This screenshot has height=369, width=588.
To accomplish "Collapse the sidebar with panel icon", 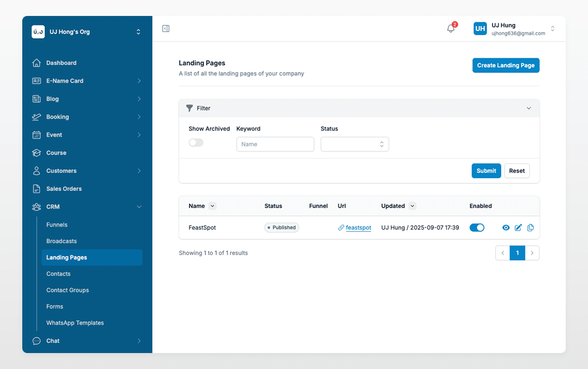I will click(166, 29).
